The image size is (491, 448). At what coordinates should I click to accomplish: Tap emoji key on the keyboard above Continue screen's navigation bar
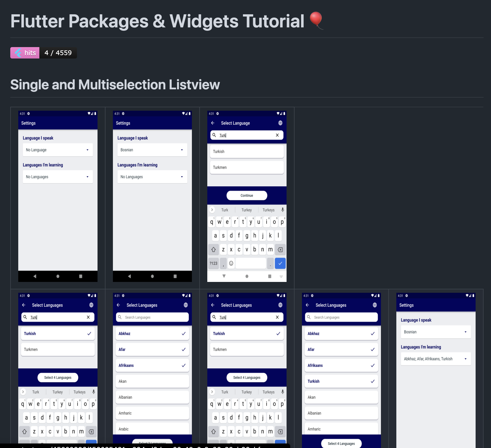[x=231, y=263]
